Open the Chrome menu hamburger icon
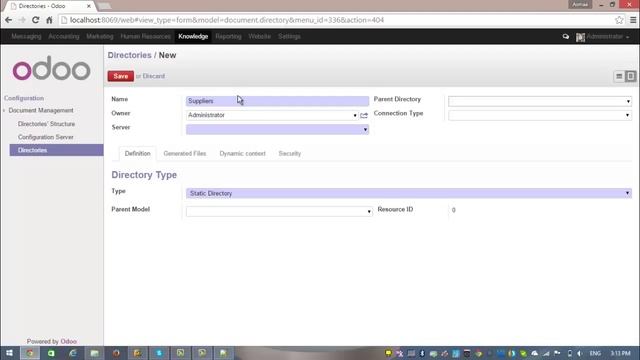Screen dimensions: 640x360 (633, 20)
